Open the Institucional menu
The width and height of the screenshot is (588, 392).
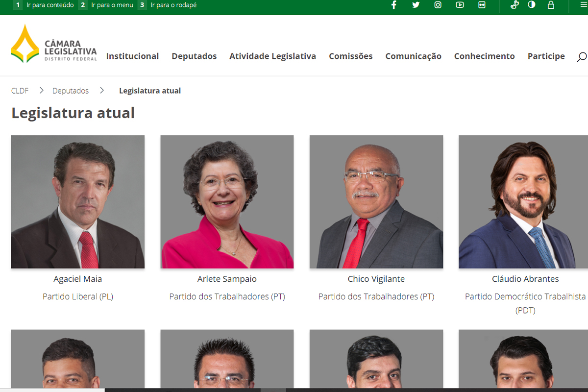click(132, 56)
